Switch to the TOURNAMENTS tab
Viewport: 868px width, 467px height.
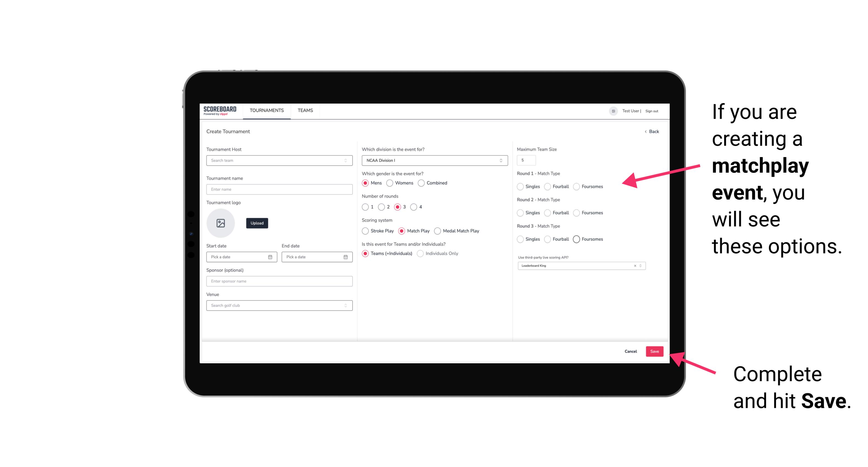click(x=266, y=110)
